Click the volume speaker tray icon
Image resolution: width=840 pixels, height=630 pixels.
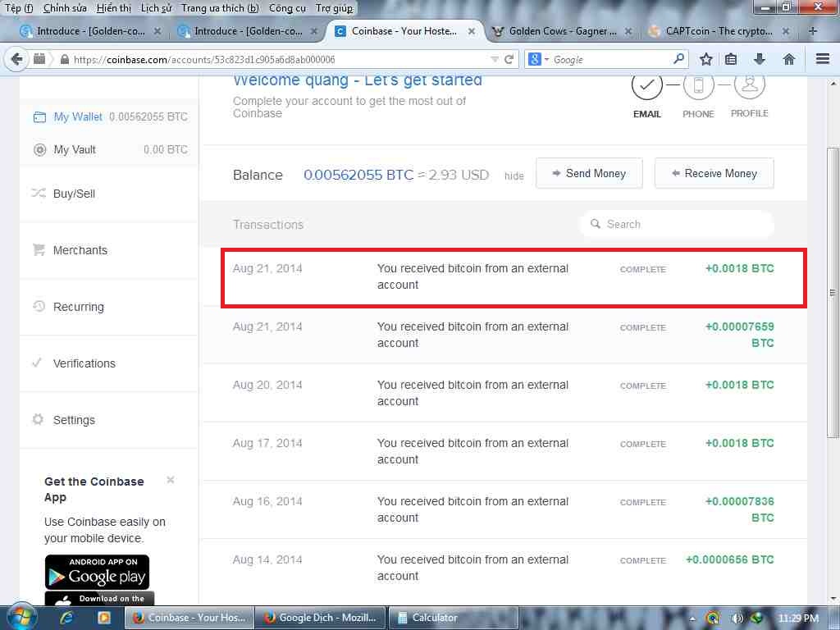coord(737,619)
